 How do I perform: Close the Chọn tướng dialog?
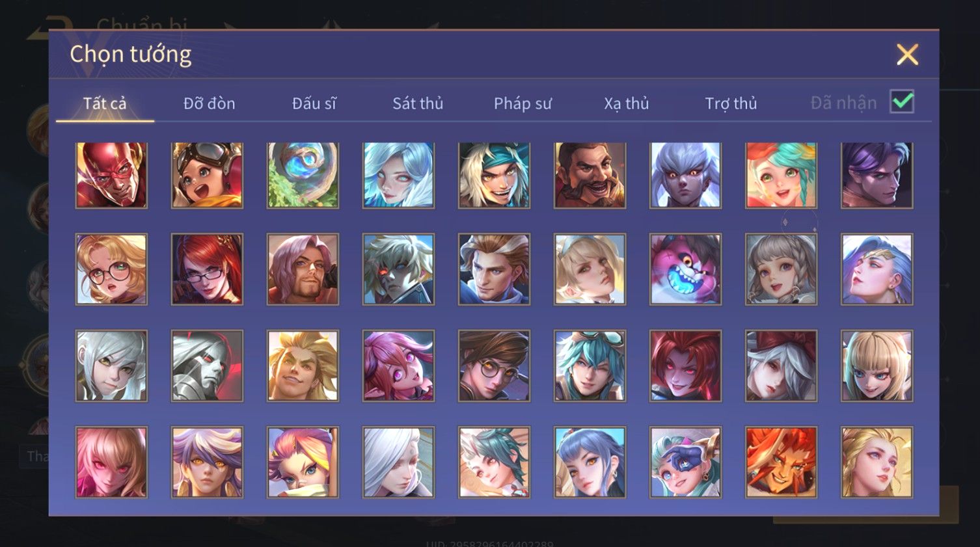point(907,55)
